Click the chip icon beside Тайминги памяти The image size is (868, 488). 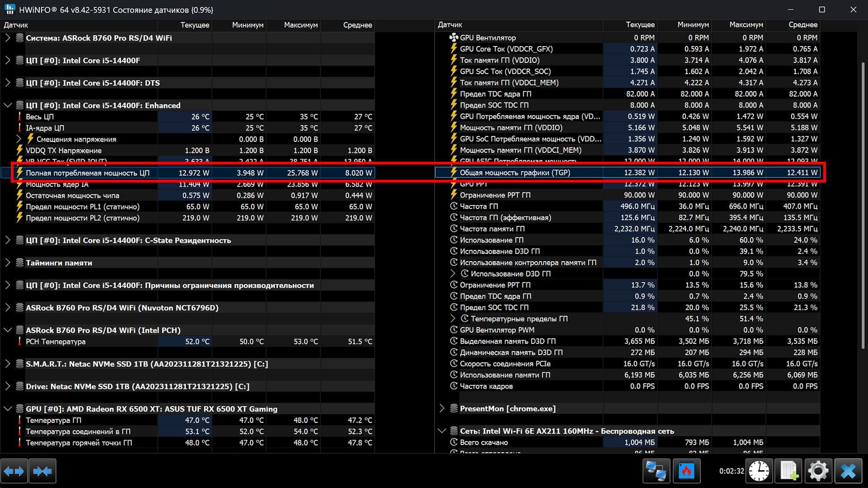(19, 263)
